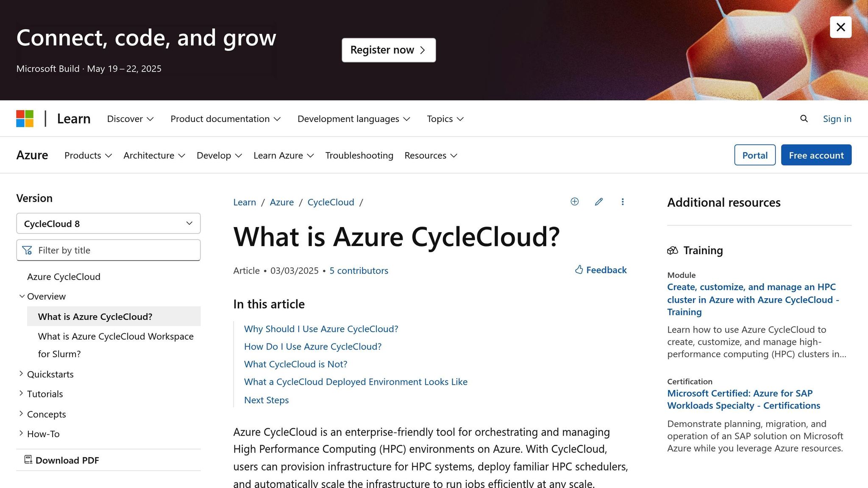
Task: Open the Troubleshooting menu item
Action: click(359, 155)
